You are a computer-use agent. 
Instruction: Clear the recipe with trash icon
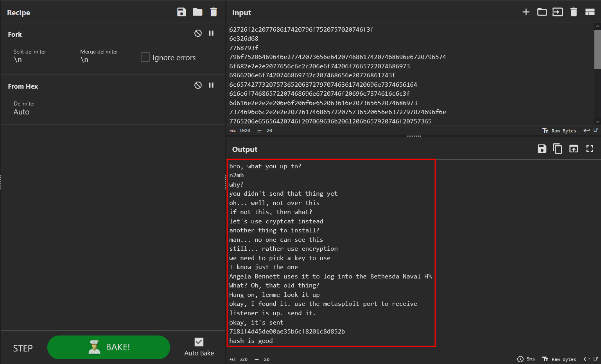(213, 12)
